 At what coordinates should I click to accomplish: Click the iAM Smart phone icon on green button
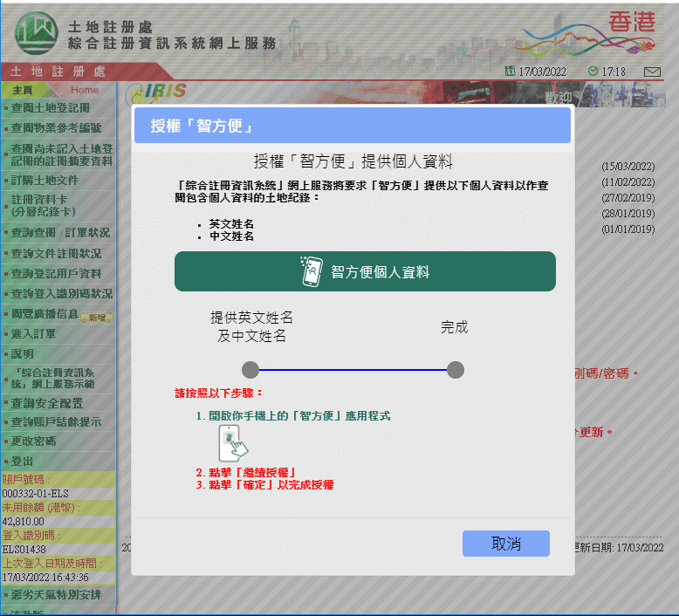[x=312, y=271]
